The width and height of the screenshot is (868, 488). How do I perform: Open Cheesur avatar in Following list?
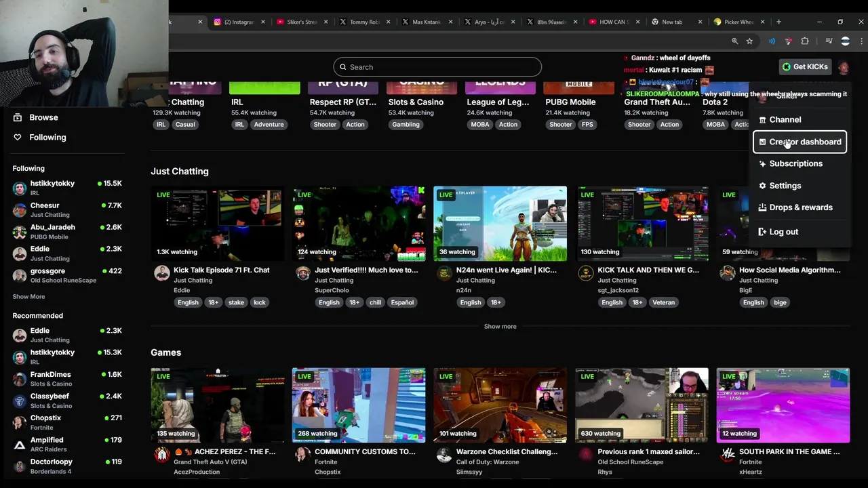pos(20,209)
